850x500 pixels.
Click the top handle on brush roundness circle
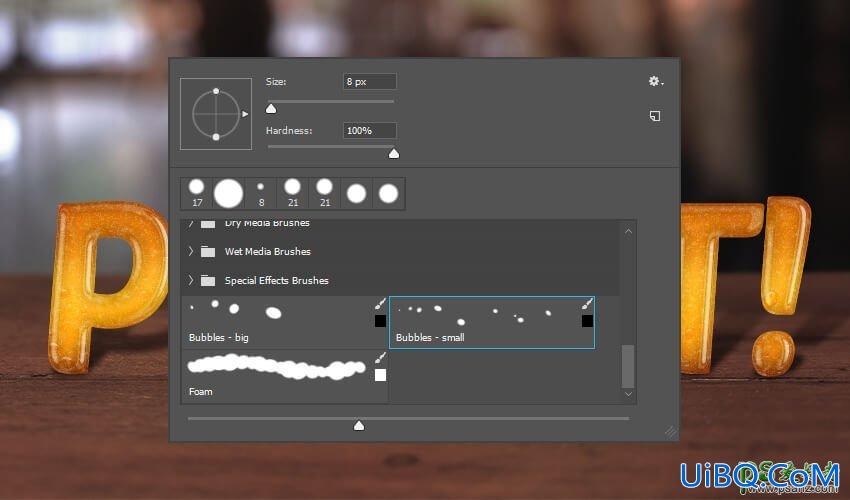click(216, 91)
